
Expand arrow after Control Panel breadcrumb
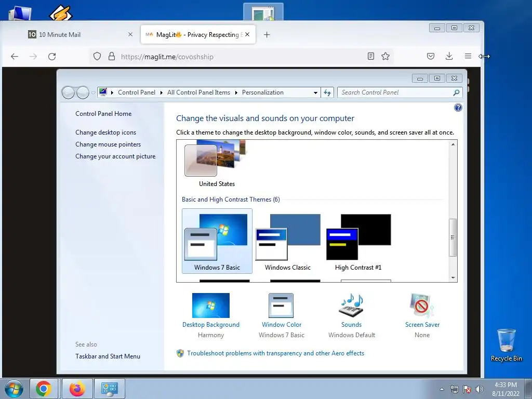tap(162, 92)
